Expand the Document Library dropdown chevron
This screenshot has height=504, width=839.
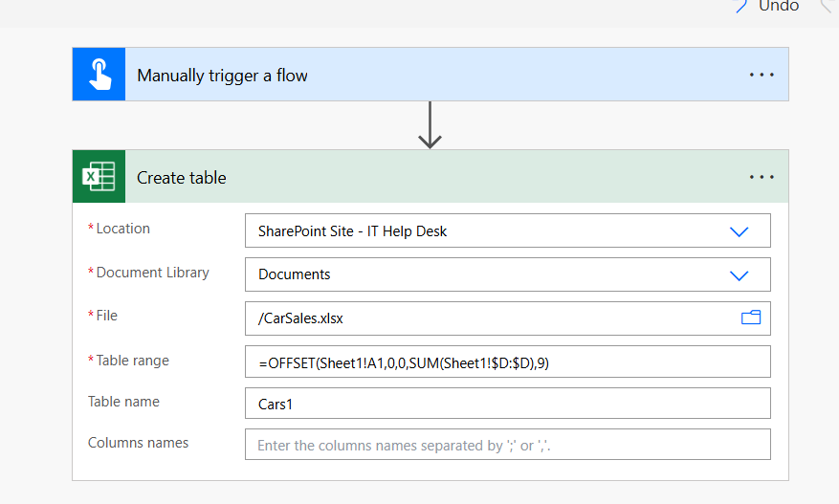(739, 275)
